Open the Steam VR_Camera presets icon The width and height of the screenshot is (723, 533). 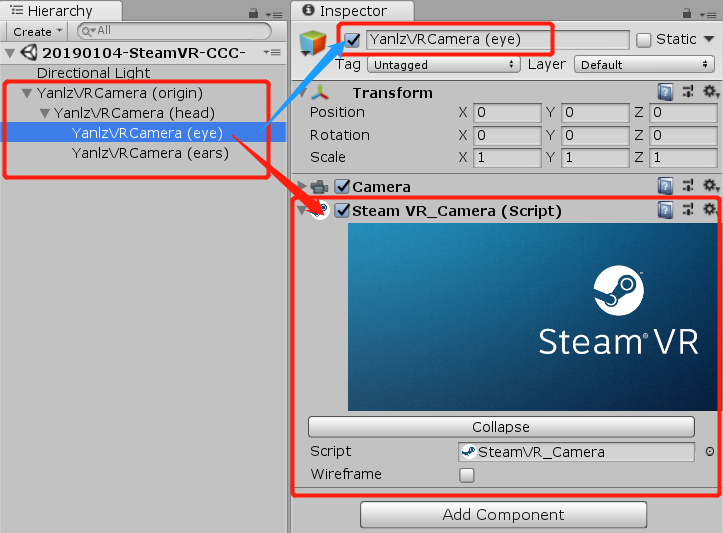pos(687,210)
